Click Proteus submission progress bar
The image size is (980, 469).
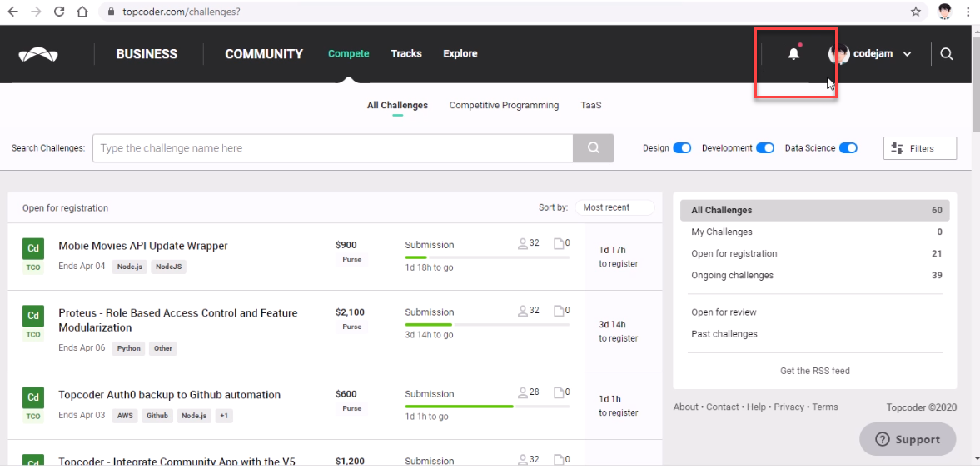pyautogui.click(x=487, y=325)
